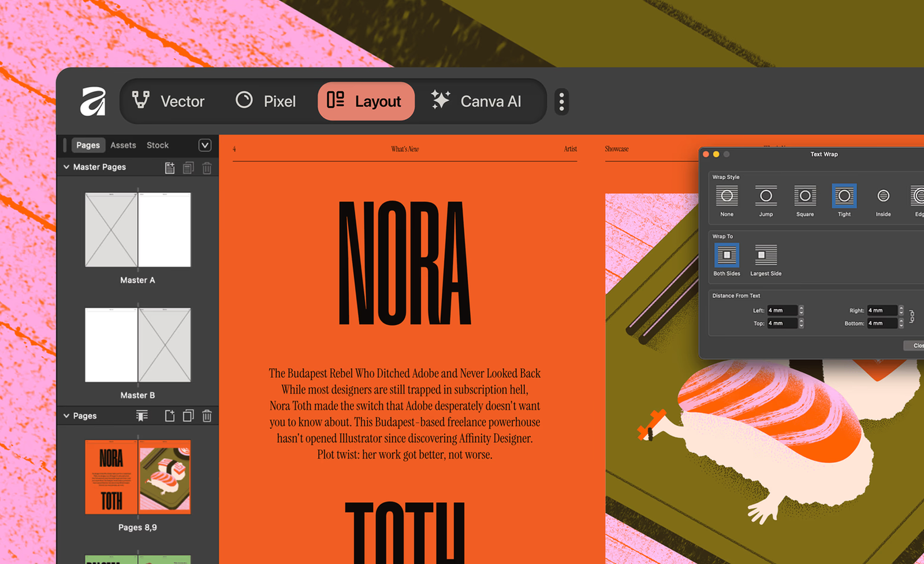Viewport: 924px width, 564px height.
Task: Delete the selected page in Pages section
Action: 207,416
